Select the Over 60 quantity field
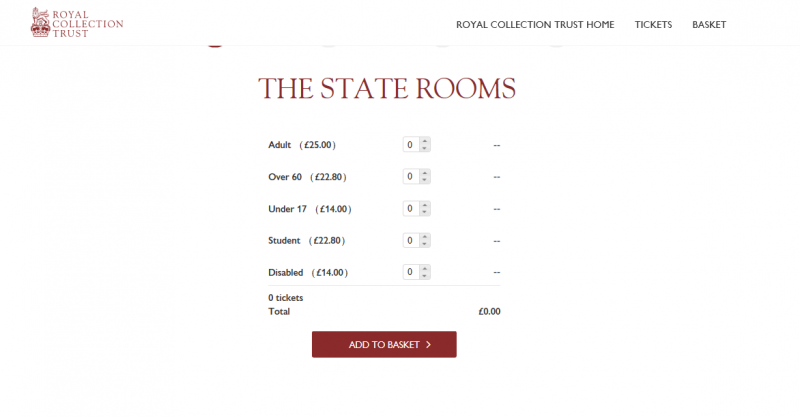This screenshot has width=800, height=417. tap(410, 177)
